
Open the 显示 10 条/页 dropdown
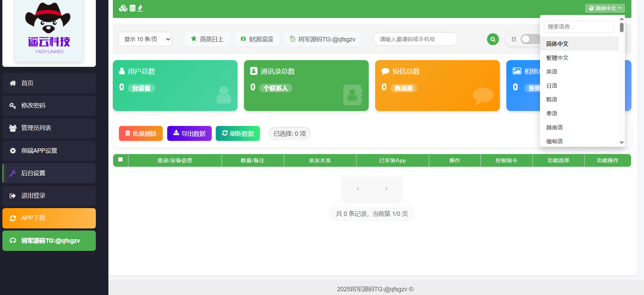pyautogui.click(x=145, y=39)
